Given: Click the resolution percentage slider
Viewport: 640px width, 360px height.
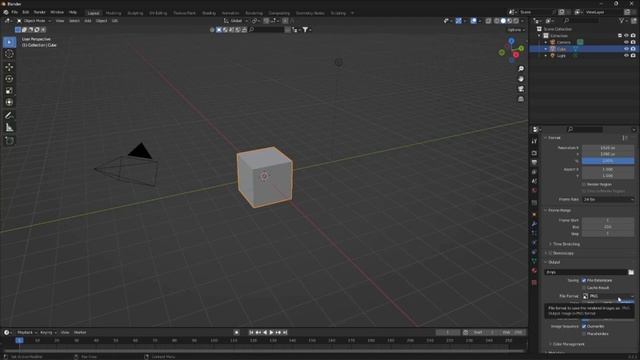Looking at the screenshot, I should point(608,161).
